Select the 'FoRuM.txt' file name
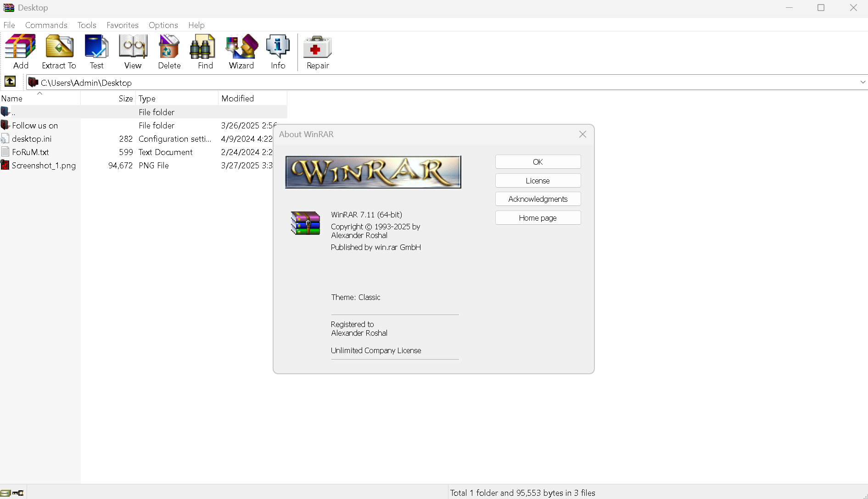The width and height of the screenshot is (868, 499). click(30, 152)
